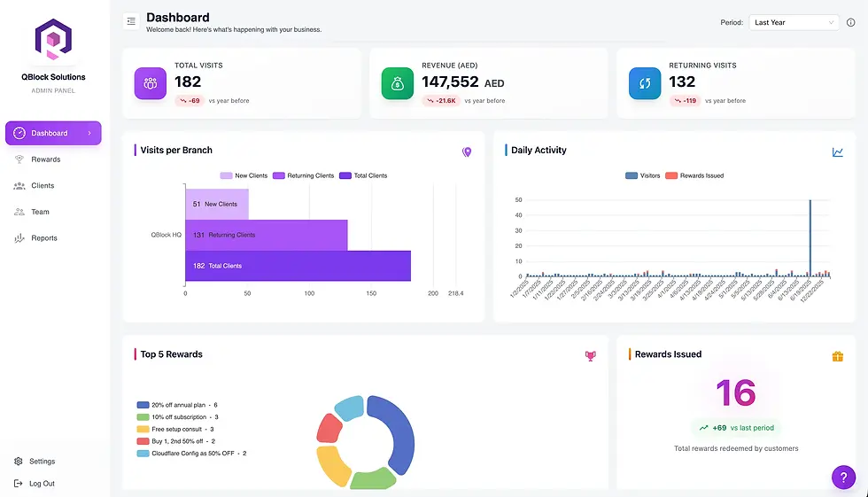Screen dimensions: 868x497
Task: Click the Clients group icon in sidebar
Action: point(19,186)
